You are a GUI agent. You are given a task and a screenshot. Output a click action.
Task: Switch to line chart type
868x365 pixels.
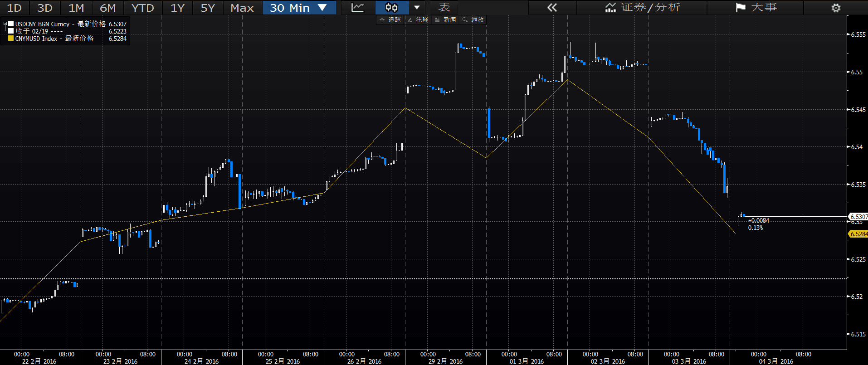[357, 8]
